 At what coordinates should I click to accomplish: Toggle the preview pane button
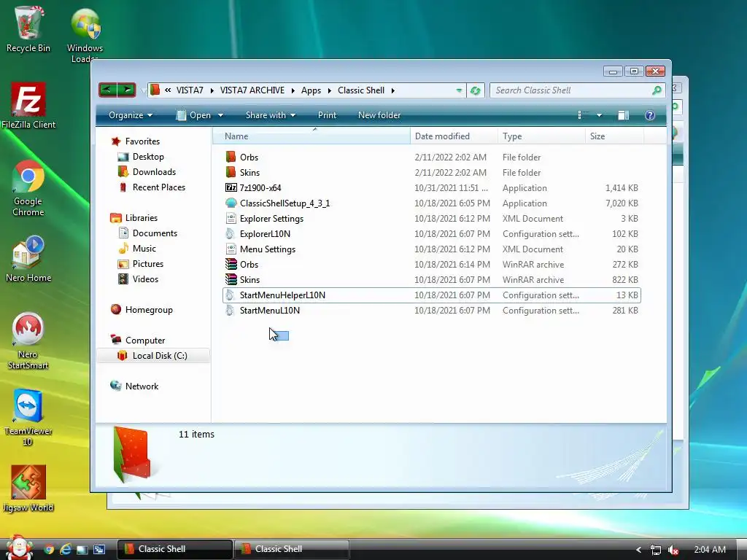pyautogui.click(x=623, y=115)
